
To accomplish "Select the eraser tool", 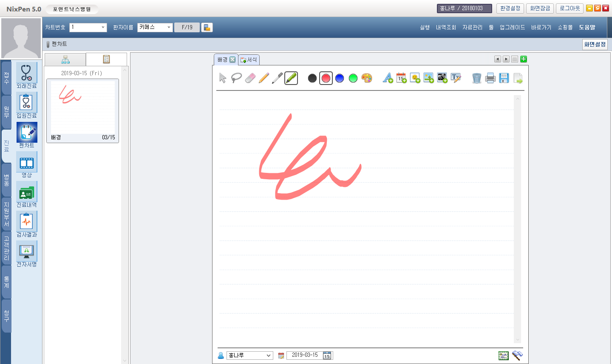I will click(x=250, y=78).
